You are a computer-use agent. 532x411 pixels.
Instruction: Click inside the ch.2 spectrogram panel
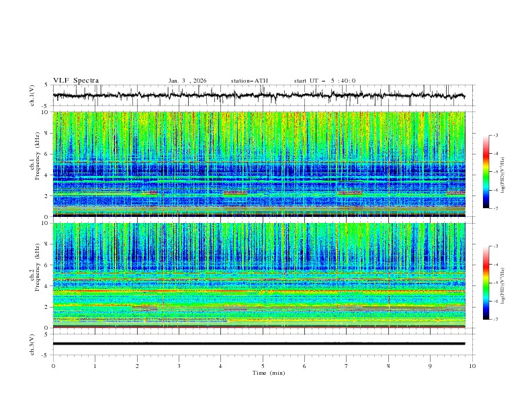pyautogui.click(x=259, y=275)
